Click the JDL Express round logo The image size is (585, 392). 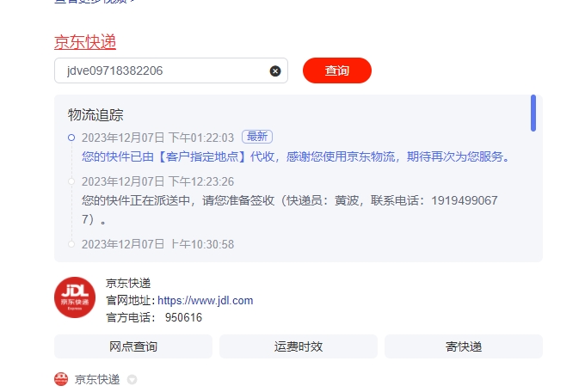point(75,297)
